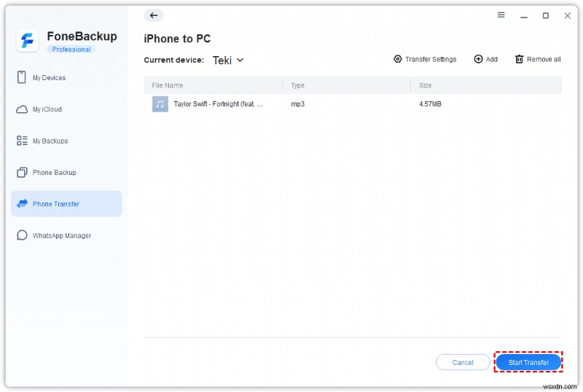Select Phone Backup in sidebar
This screenshot has height=392, width=583.
(66, 172)
